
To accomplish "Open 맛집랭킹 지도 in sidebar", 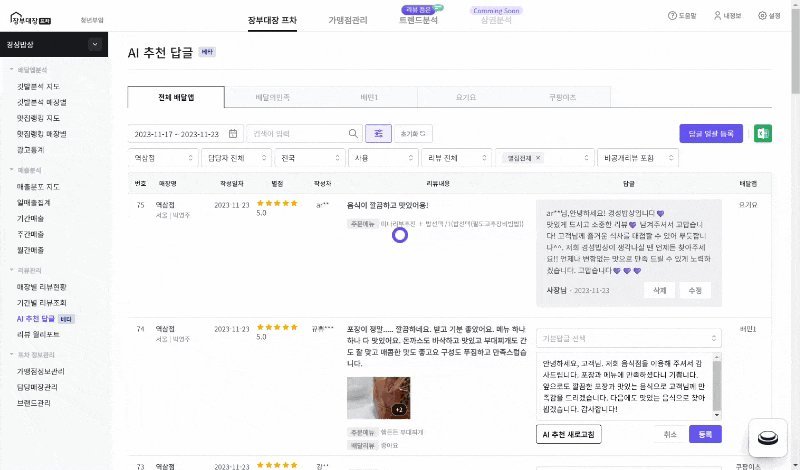I will click(38, 118).
